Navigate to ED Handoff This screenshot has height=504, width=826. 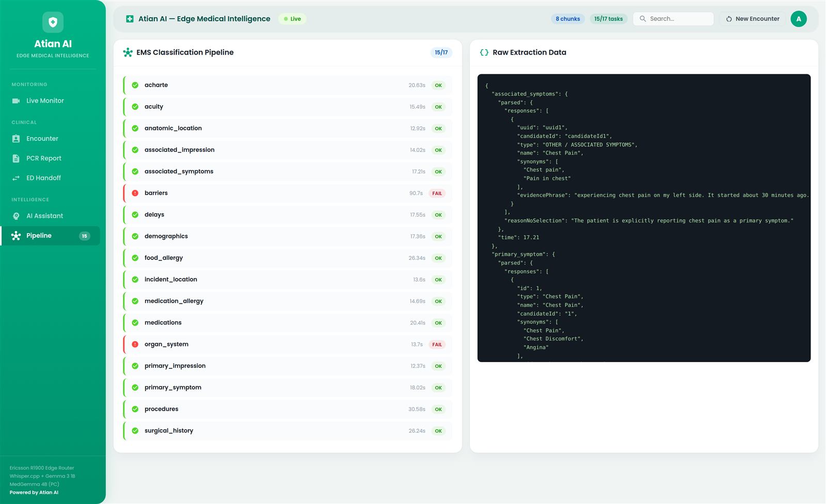click(50, 178)
